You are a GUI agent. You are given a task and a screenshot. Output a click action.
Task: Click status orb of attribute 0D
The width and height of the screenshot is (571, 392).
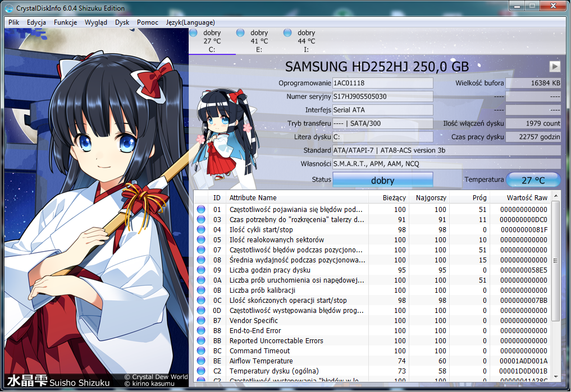(x=201, y=310)
